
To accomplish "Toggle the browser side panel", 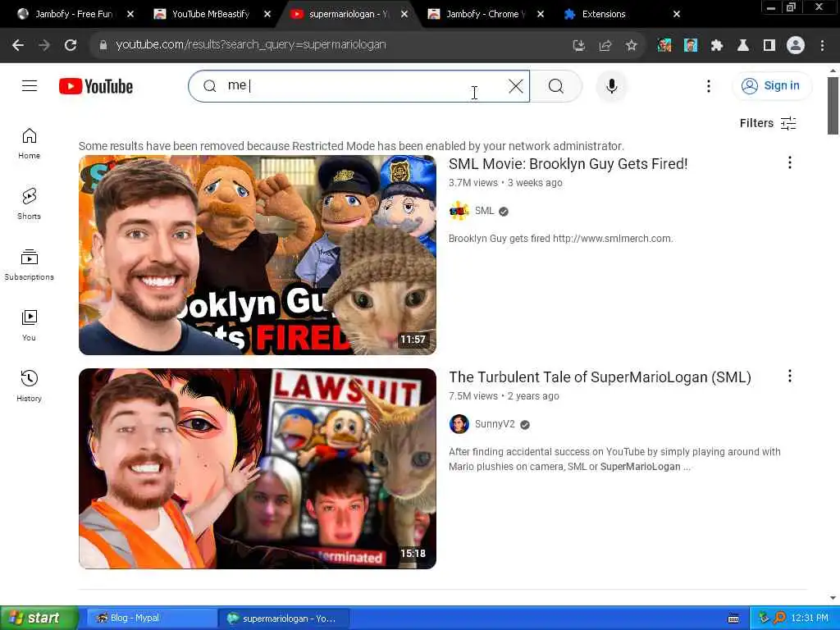I will click(x=769, y=46).
